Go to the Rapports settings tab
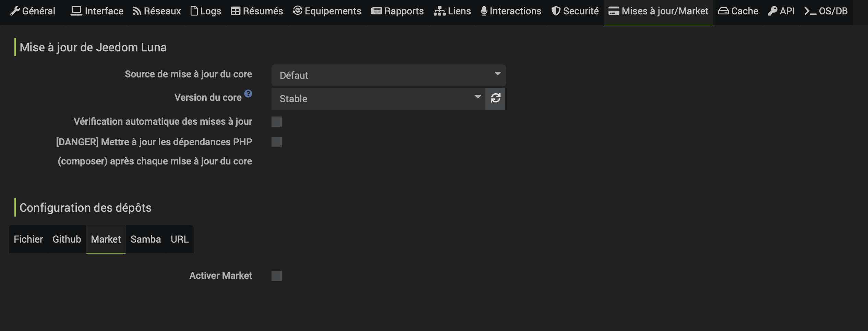868x331 pixels. pyautogui.click(x=397, y=11)
